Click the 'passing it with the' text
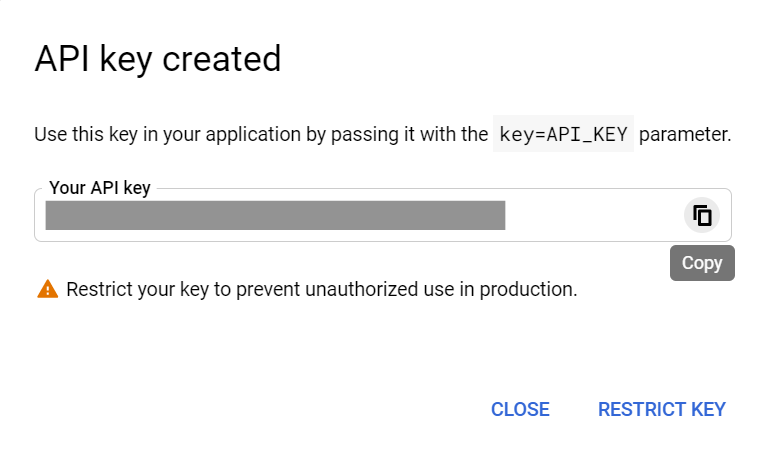This screenshot has height=456, width=765. 409,135
